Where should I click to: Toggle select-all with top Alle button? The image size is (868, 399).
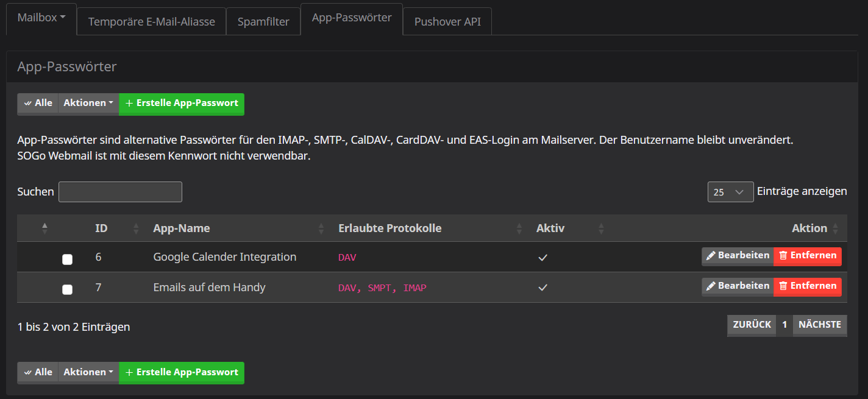(38, 104)
